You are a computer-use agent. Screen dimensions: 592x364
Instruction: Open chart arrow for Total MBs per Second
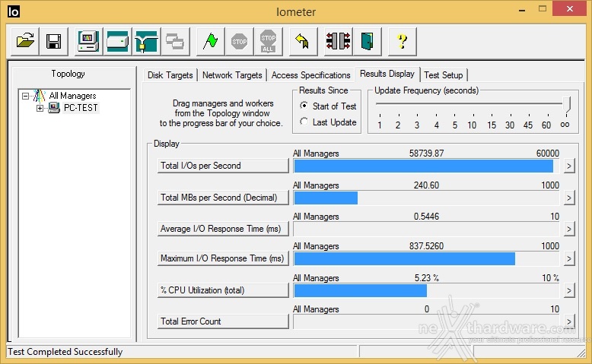click(x=569, y=198)
